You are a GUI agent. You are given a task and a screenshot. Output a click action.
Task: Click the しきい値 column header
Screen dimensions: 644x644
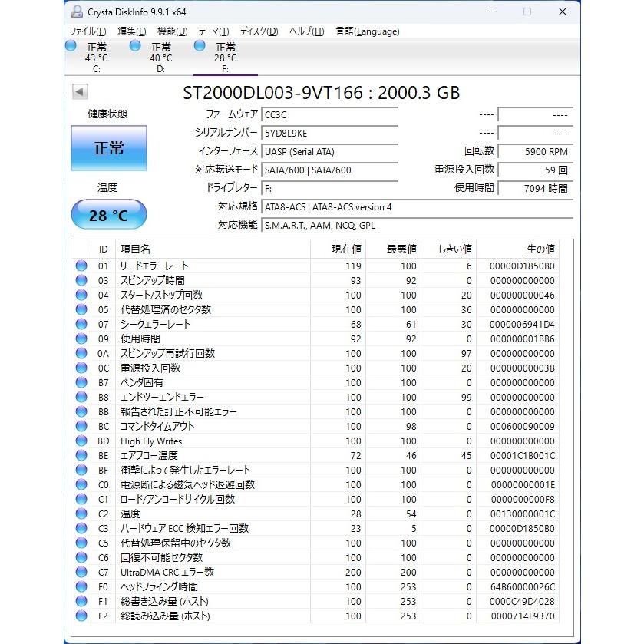pos(448,249)
